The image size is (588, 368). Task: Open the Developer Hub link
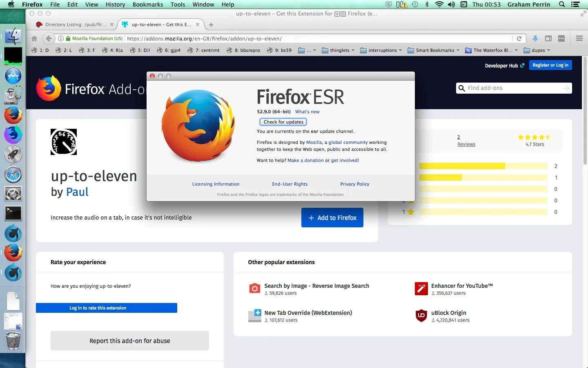point(504,65)
